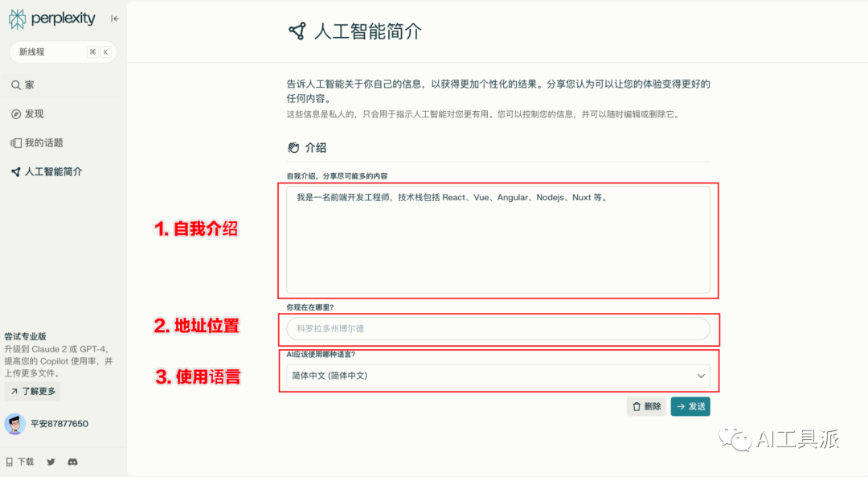
Task: Click 下载 download link
Action: (20, 462)
